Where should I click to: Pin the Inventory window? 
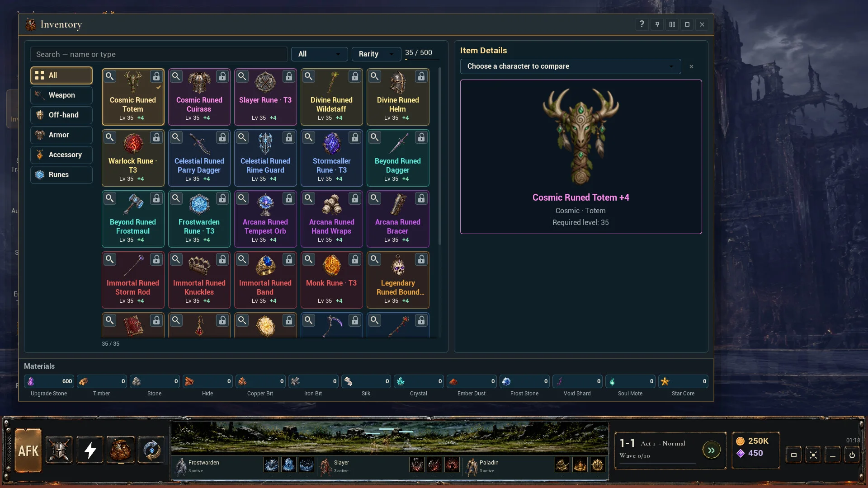click(x=657, y=24)
